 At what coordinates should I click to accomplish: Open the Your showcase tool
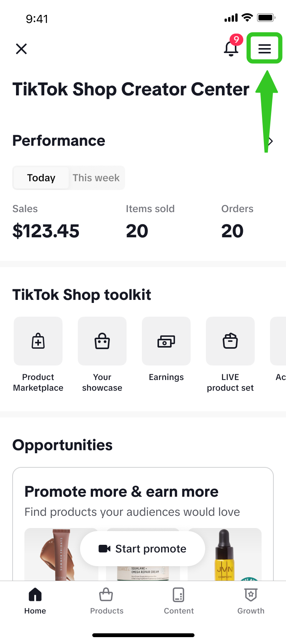pyautogui.click(x=102, y=341)
